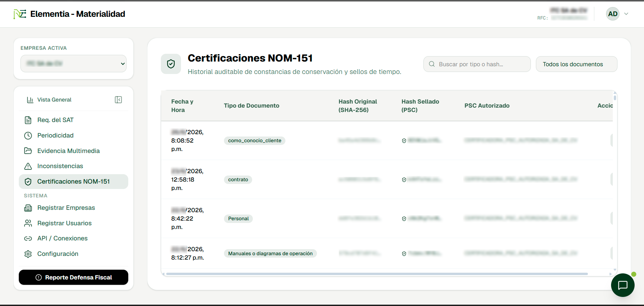
Task: Click the header shield badge icon
Action: [x=171, y=64]
